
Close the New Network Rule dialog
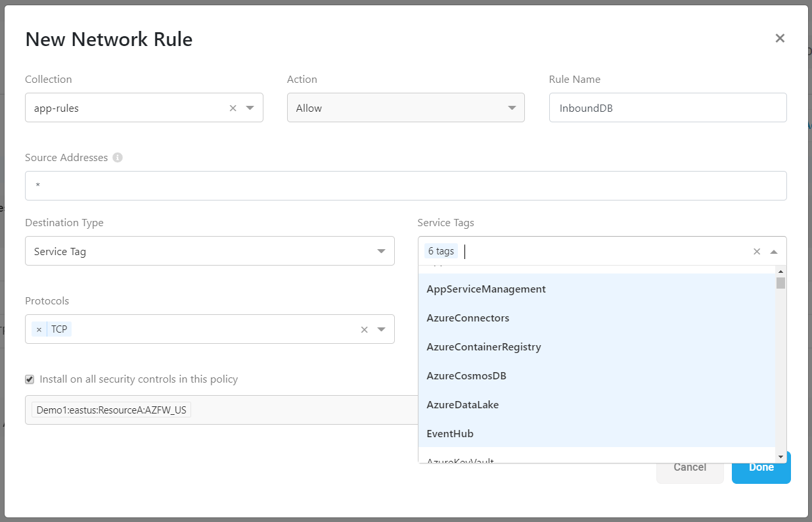coord(780,38)
